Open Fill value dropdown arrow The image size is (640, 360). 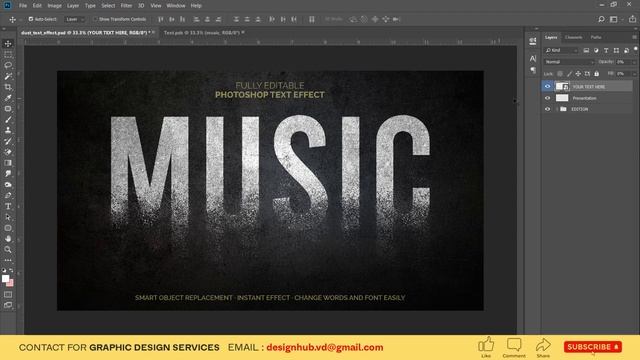point(634,74)
